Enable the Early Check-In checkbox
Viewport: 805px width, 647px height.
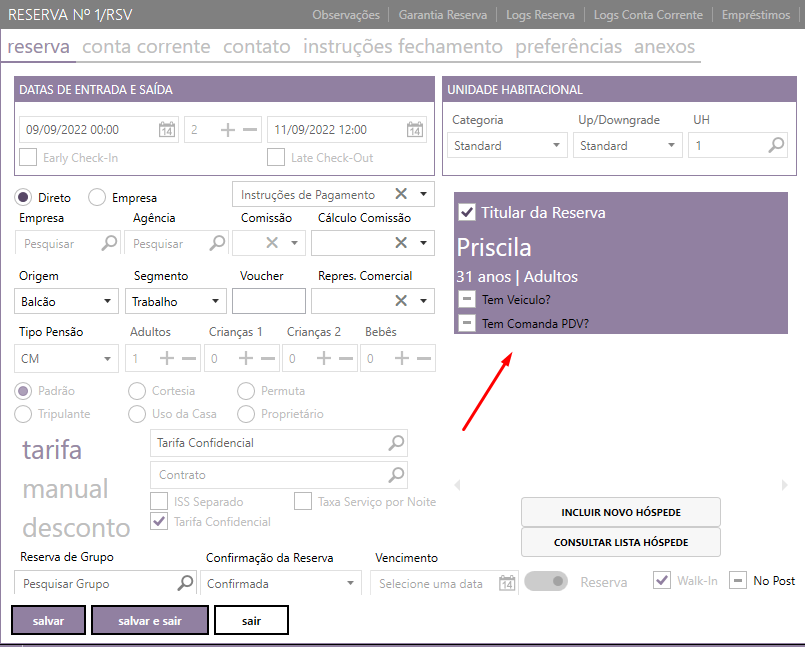[x=28, y=157]
